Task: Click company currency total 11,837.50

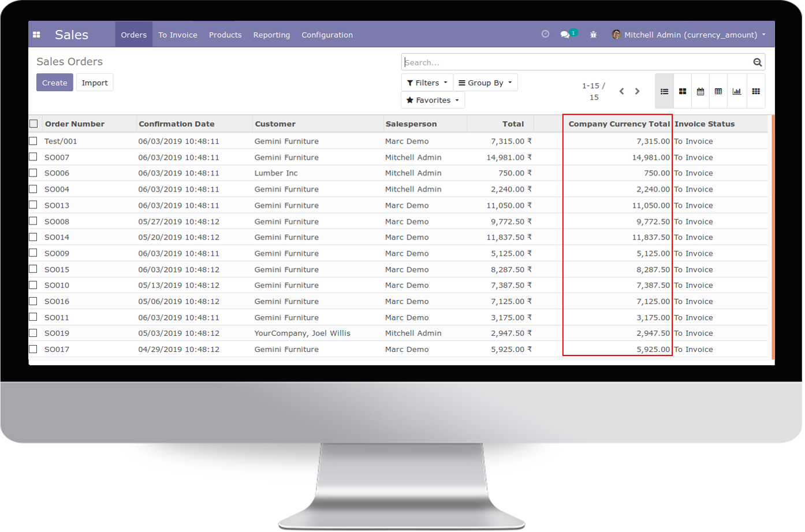Action: pos(651,237)
